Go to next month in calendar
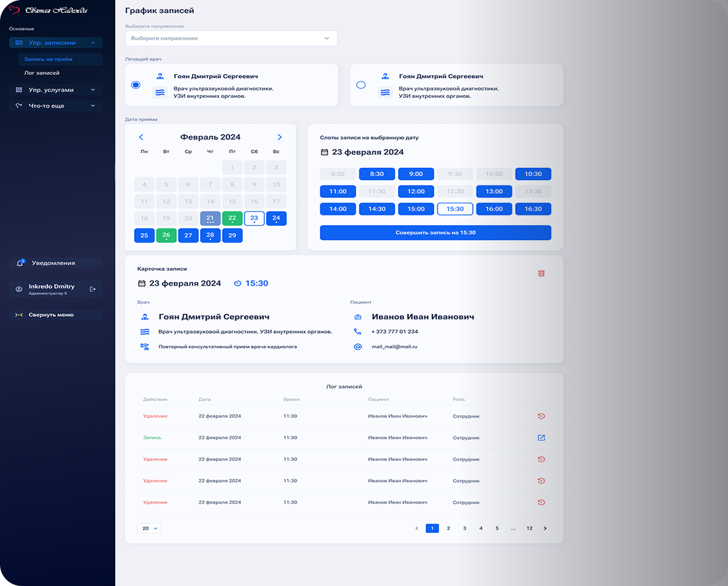This screenshot has width=728, height=586. (280, 137)
